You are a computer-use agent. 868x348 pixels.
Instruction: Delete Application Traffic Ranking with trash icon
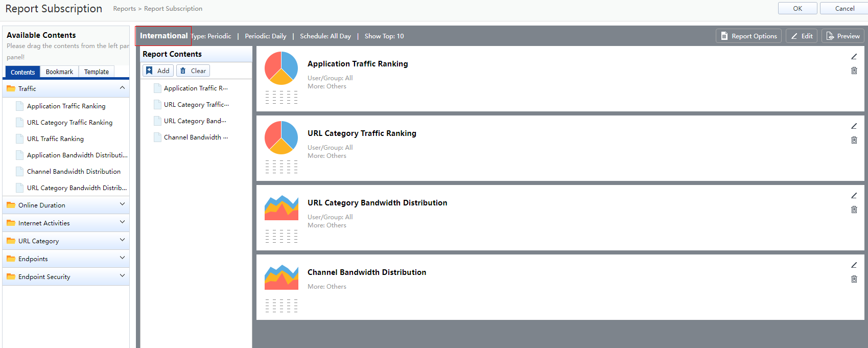[x=854, y=71]
